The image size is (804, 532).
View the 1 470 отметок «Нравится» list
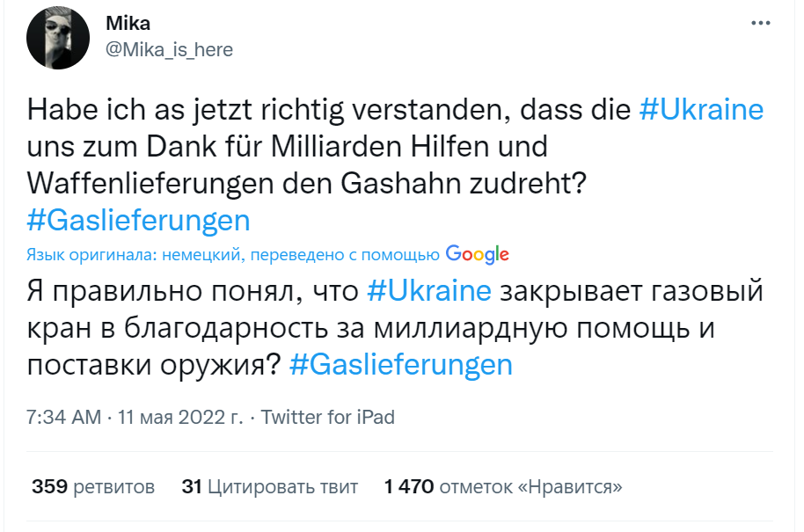[503, 486]
